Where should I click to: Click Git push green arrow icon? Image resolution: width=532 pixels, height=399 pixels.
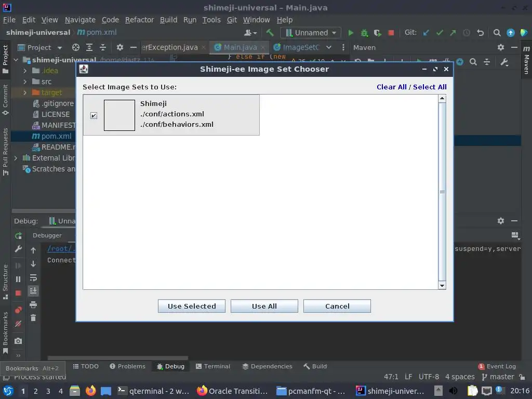pos(453,33)
